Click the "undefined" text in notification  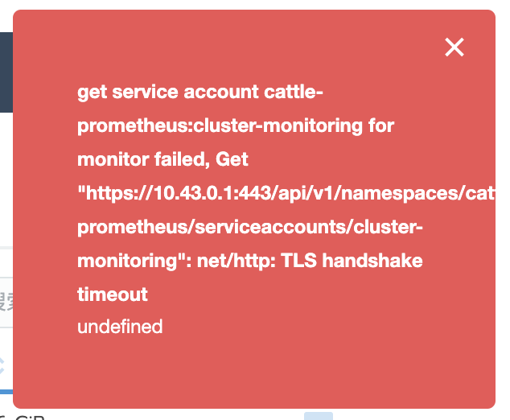tap(120, 327)
